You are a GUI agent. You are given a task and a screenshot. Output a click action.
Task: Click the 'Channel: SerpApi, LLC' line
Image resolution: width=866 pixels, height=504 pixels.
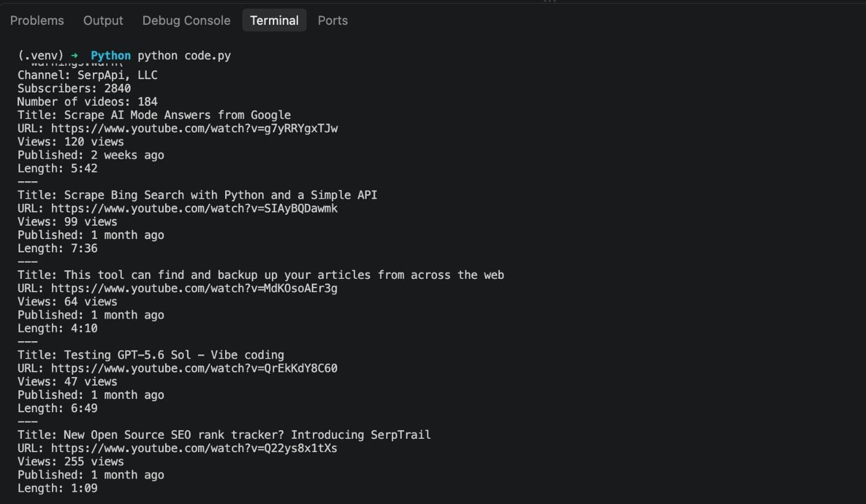tap(87, 75)
